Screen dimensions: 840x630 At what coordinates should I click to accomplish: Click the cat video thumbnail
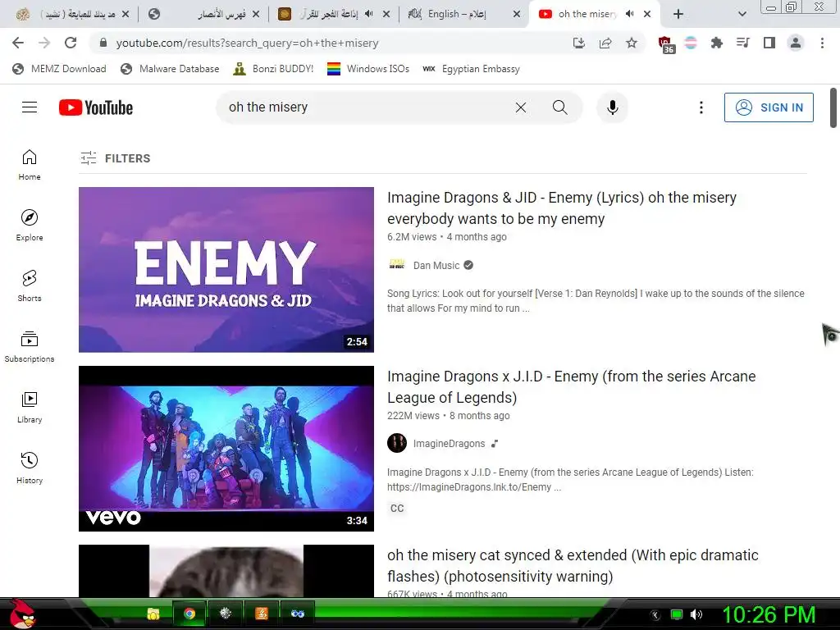tap(226, 571)
